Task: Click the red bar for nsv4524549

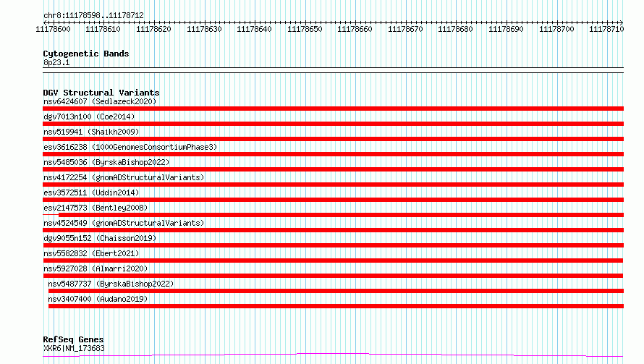Action: click(333, 230)
